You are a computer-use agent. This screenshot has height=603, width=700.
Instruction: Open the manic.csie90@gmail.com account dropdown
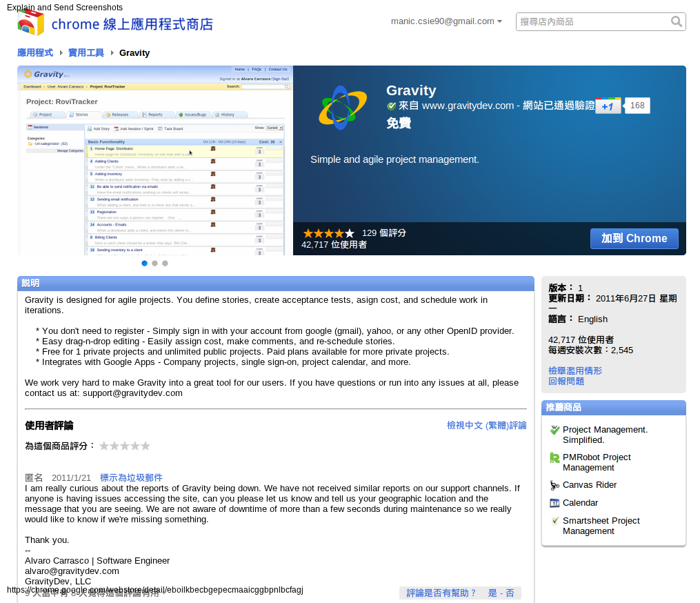[x=446, y=21]
